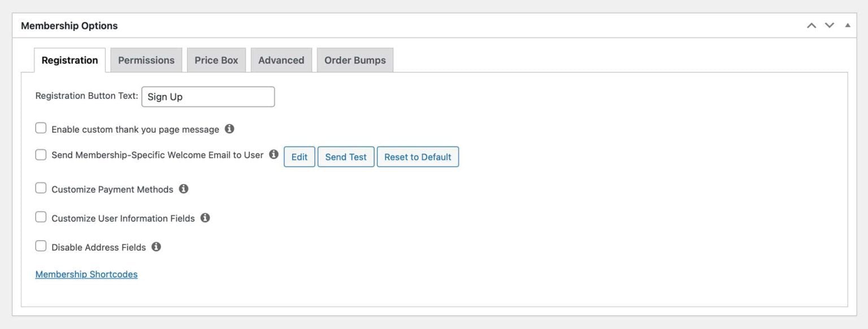Image resolution: width=868 pixels, height=329 pixels.
Task: Toggle Customize User Information Fields on
Action: click(x=40, y=215)
